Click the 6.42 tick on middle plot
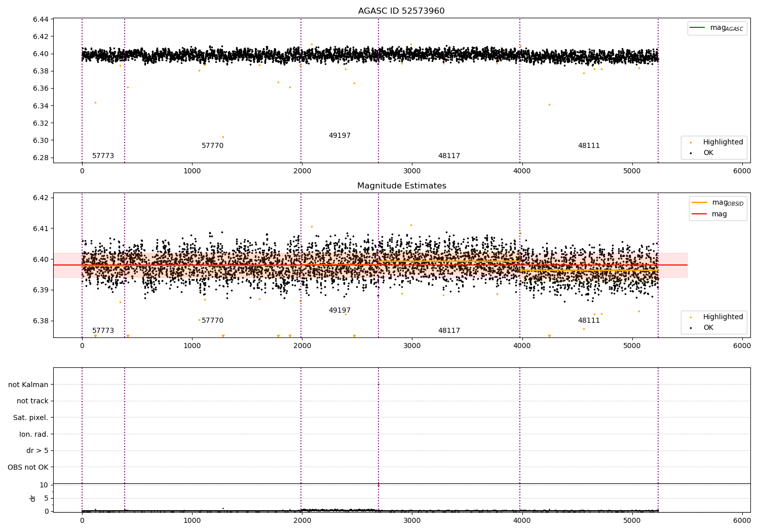 click(41, 198)
